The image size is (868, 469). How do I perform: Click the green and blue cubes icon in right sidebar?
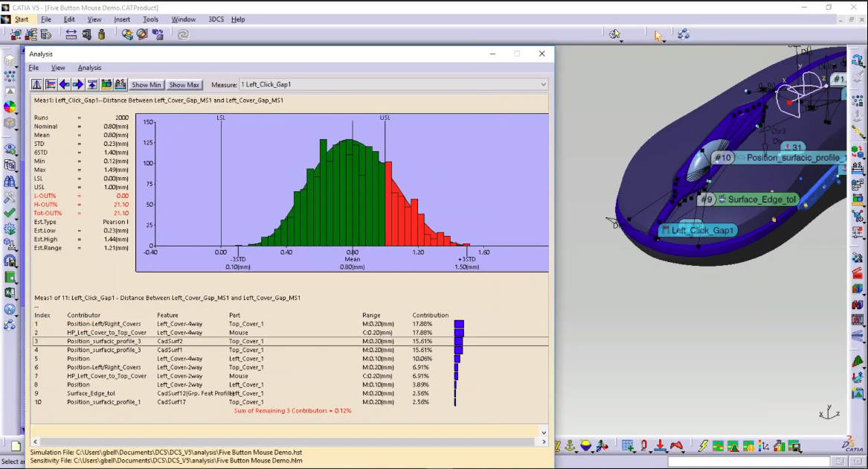click(858, 150)
